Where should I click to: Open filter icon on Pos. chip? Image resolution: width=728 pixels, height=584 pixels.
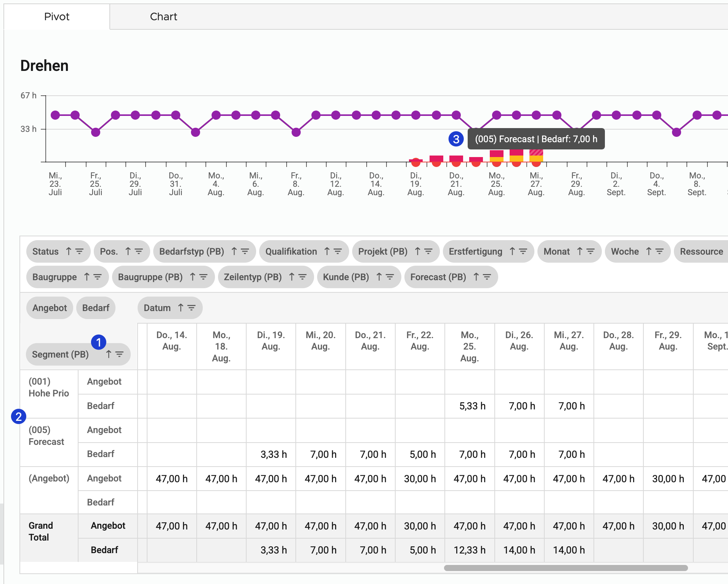(139, 251)
